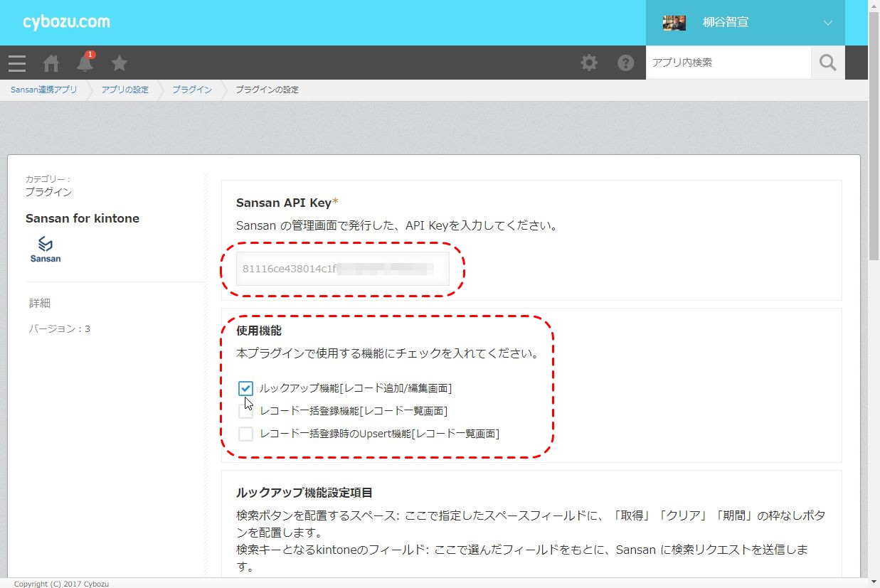Click the ルックアップ機能設定項目 heading
Screen dimensions: 880x588
pos(304,492)
